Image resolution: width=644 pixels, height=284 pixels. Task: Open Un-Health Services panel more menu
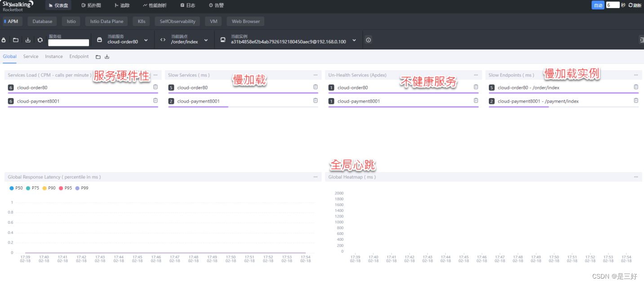tap(476, 75)
